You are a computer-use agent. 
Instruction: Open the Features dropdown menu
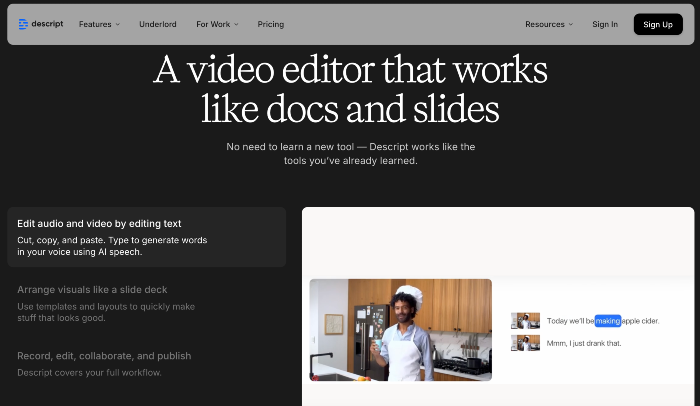click(100, 24)
